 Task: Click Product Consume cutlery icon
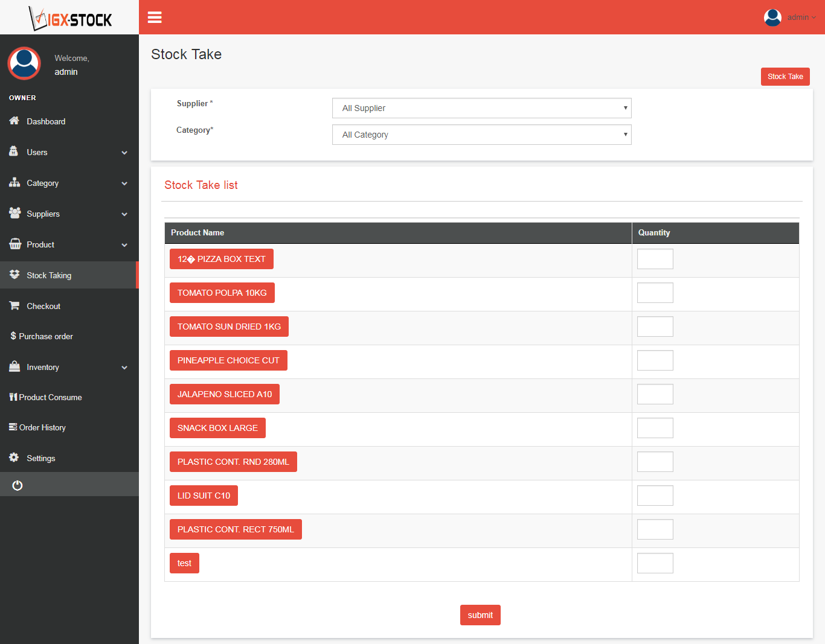[x=13, y=397]
